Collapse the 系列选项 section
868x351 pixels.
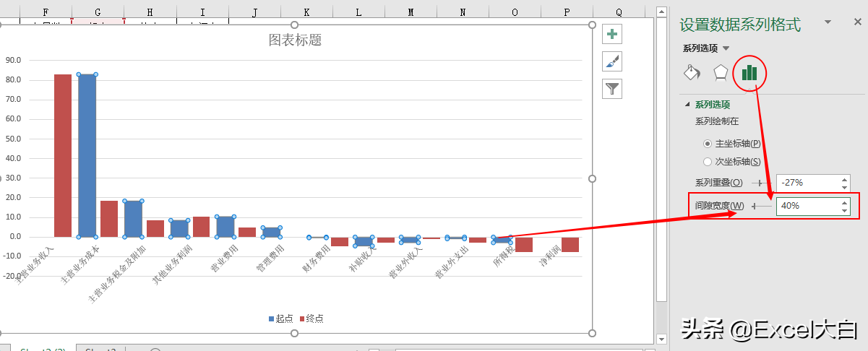point(686,105)
